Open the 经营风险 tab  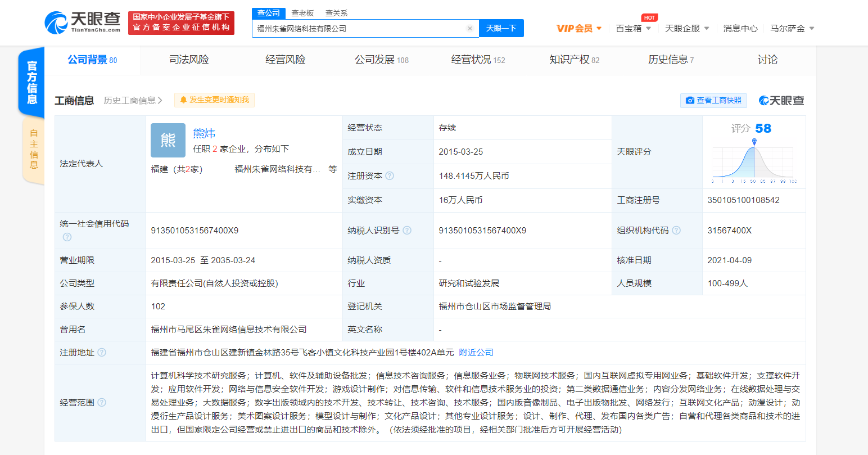tap(286, 60)
